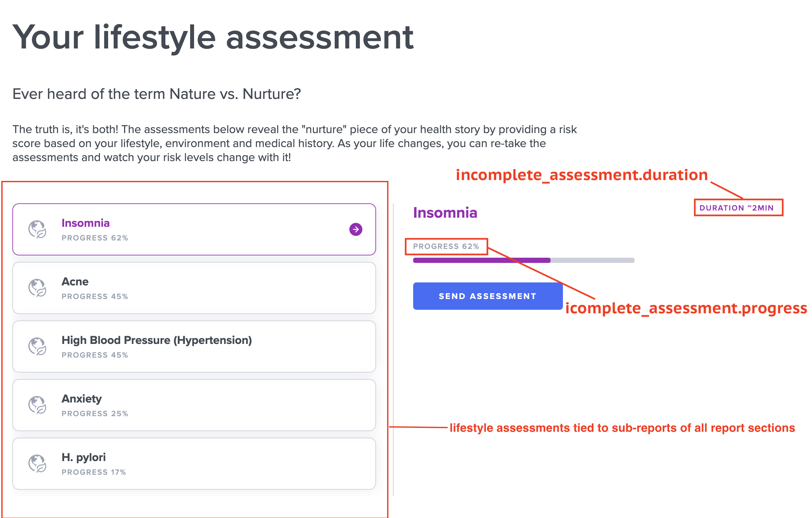Click the globe-leaf icon beside H. pylori
Image resolution: width=812 pixels, height=518 pixels.
[37, 463]
